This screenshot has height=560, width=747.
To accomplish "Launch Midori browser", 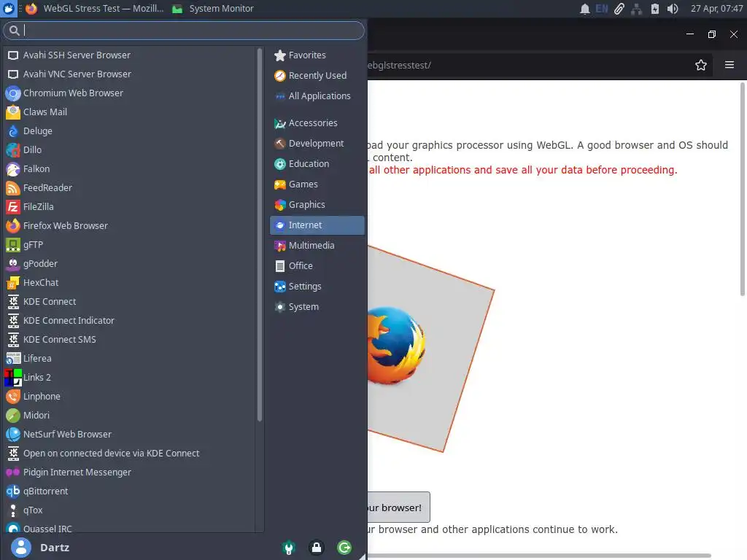I will (129, 415).
